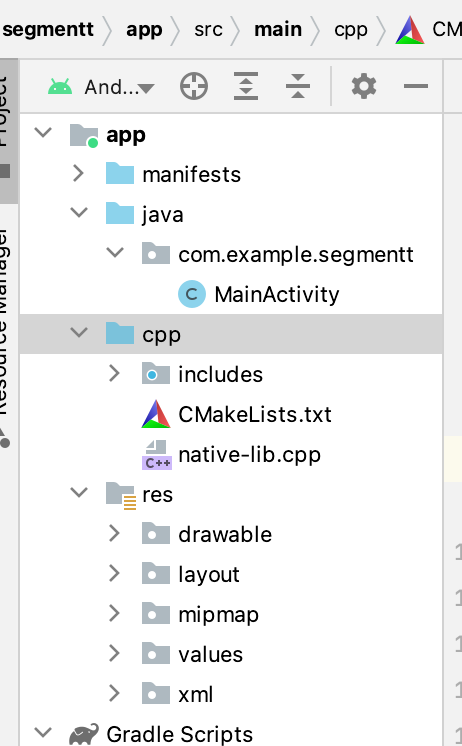The height and width of the screenshot is (746, 462).
Task: Collapse the java folder
Action: coord(79,213)
